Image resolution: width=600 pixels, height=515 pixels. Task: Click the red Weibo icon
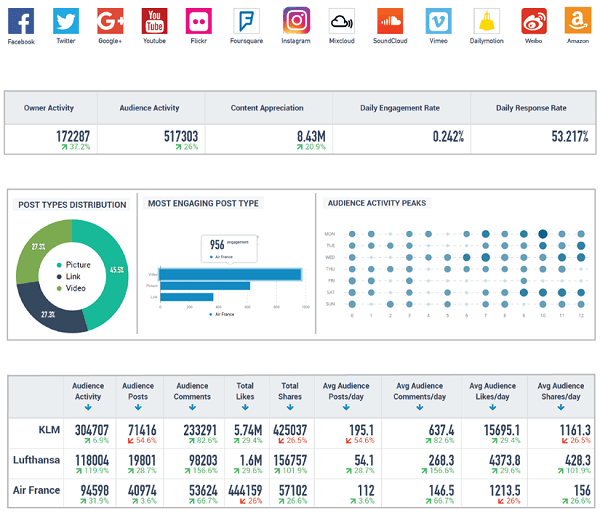(x=534, y=21)
